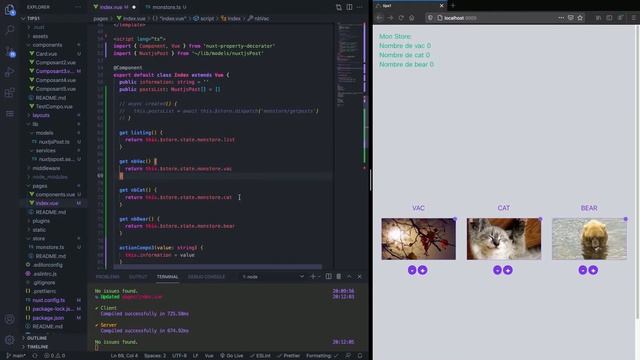Open the OUTPUT panel tab

138,277
